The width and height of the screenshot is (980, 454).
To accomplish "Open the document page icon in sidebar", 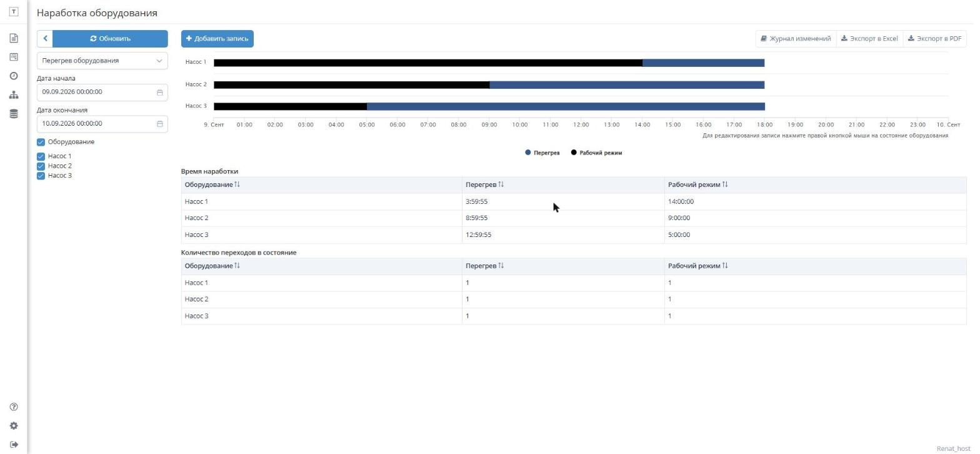I will [x=13, y=38].
